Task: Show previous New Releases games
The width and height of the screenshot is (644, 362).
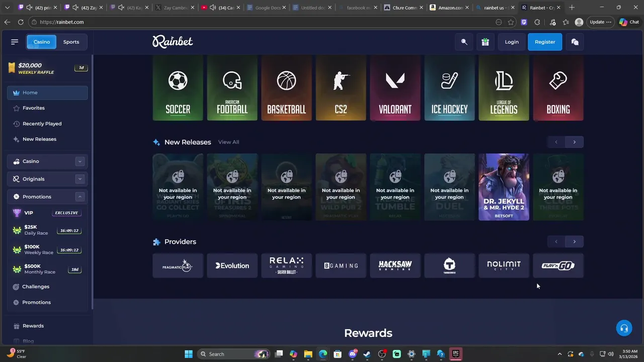Action: [556, 142]
